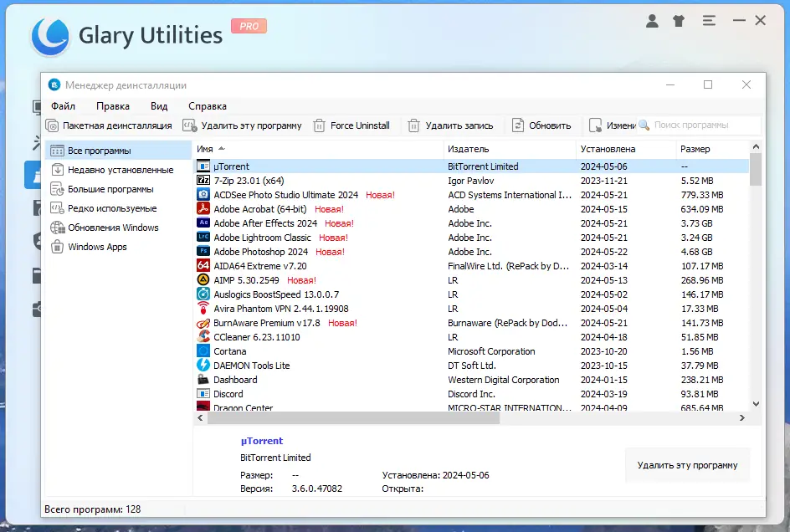Click the Недавно установленные sidebar icon
Viewport: 790px width, 532px height.
(58, 170)
